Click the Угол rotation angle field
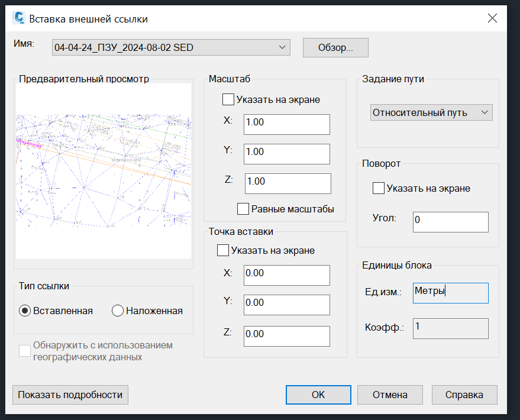 click(x=450, y=222)
